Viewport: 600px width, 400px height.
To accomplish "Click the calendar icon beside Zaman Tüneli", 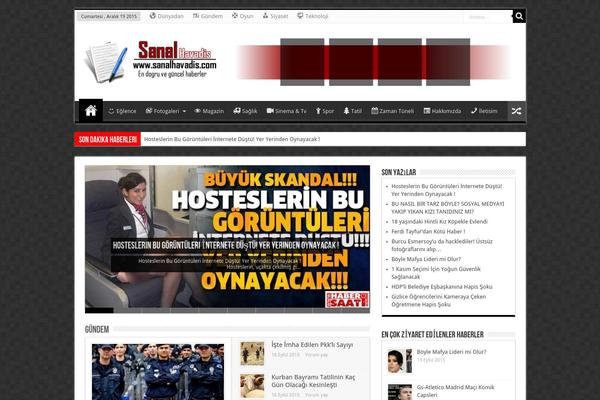I will (375, 111).
